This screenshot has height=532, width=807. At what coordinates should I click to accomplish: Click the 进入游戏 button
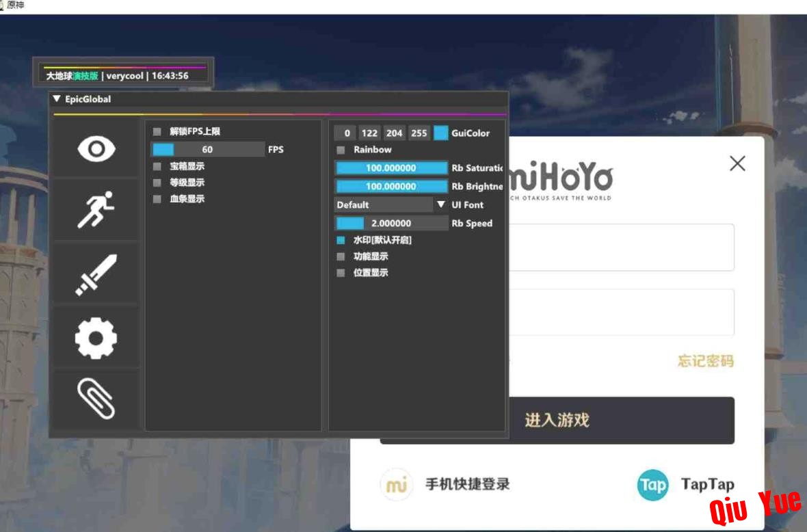coord(557,421)
